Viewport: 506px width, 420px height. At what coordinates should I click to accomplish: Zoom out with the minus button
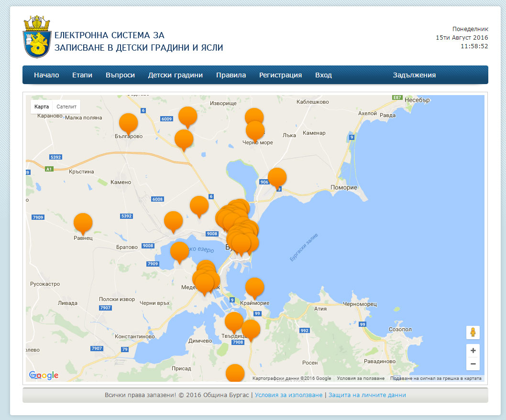pyautogui.click(x=473, y=364)
